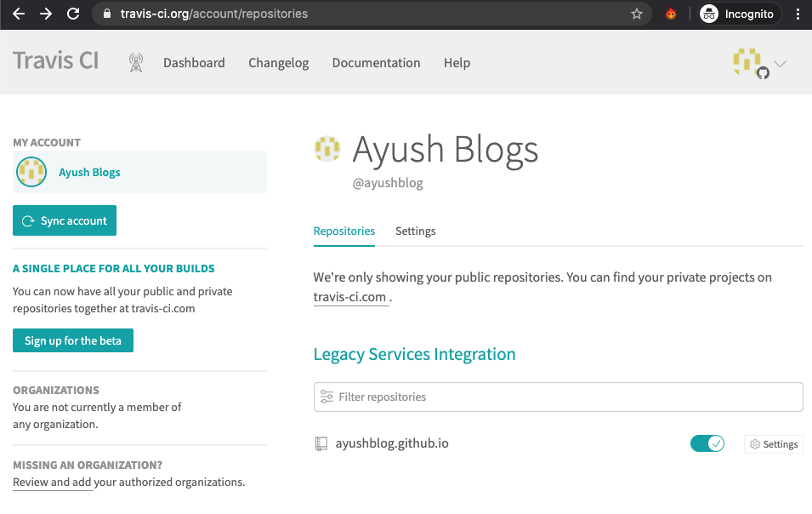Open Settings for ayushblog.github.io repository
Screen dimensions: 812x514
(774, 444)
